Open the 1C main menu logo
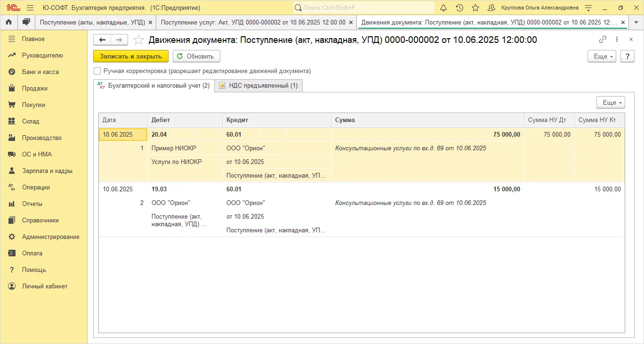 click(12, 8)
